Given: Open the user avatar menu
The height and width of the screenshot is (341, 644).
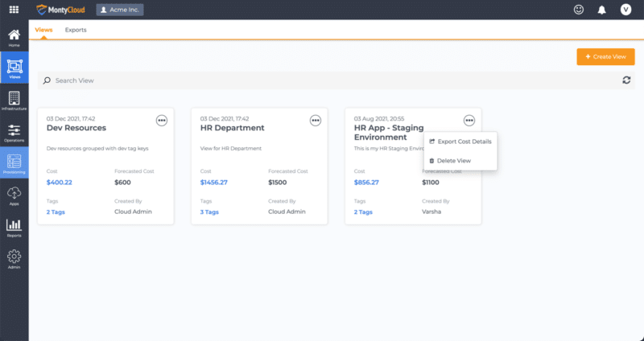Looking at the screenshot, I should click(x=625, y=10).
